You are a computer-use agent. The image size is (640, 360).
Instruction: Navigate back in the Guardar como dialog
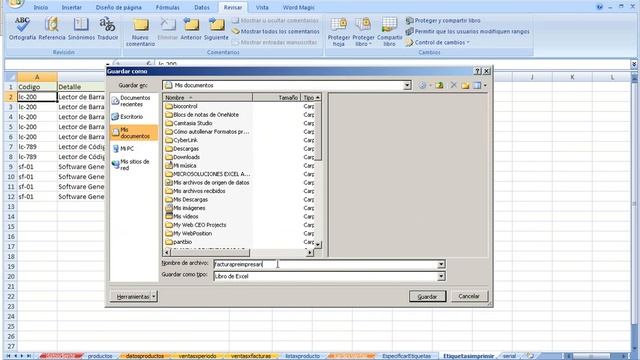(422, 85)
